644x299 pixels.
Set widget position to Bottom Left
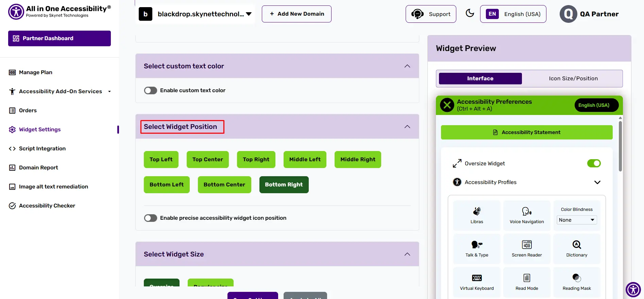point(167,185)
